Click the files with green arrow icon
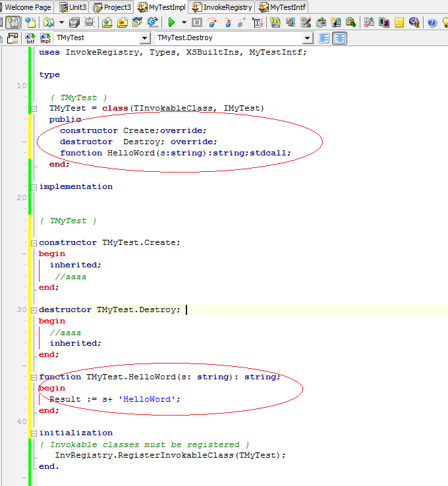The height and width of the screenshot is (486, 448). click(351, 22)
